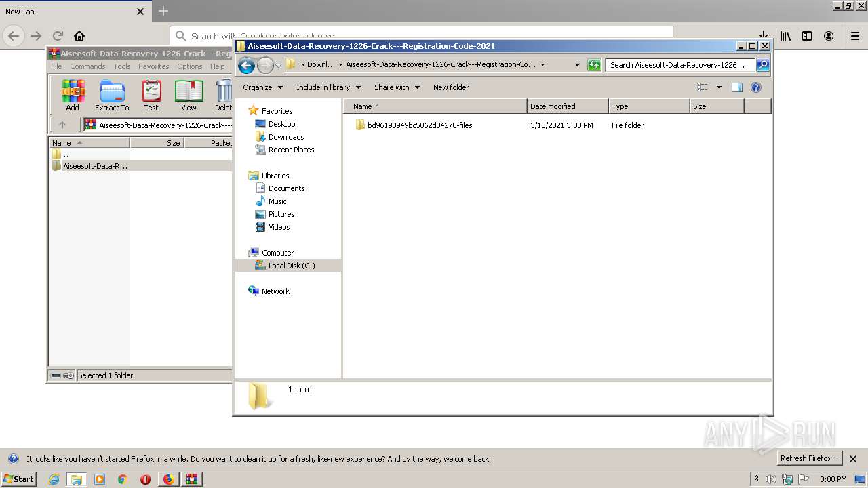This screenshot has width=868, height=488.
Task: Open Firefox account icon
Action: pos(829,36)
